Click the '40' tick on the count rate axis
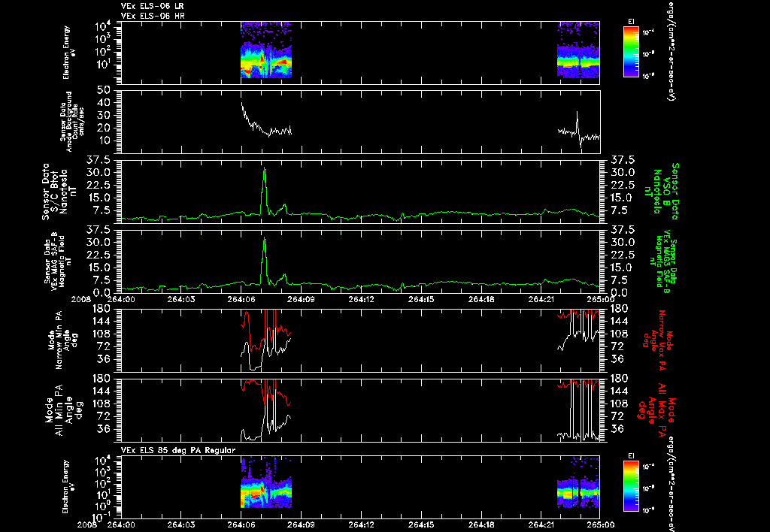770x532 pixels. tap(103, 103)
